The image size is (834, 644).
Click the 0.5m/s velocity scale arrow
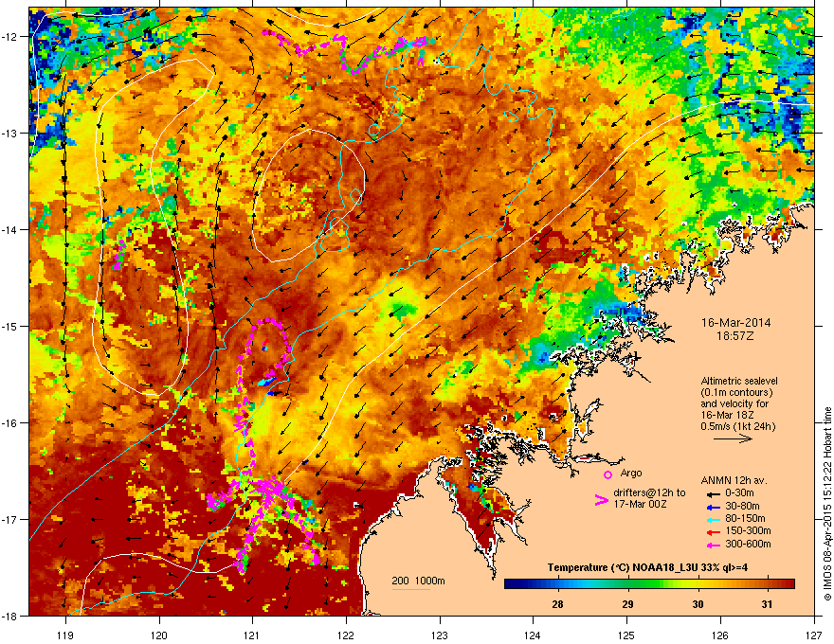[x=733, y=438]
